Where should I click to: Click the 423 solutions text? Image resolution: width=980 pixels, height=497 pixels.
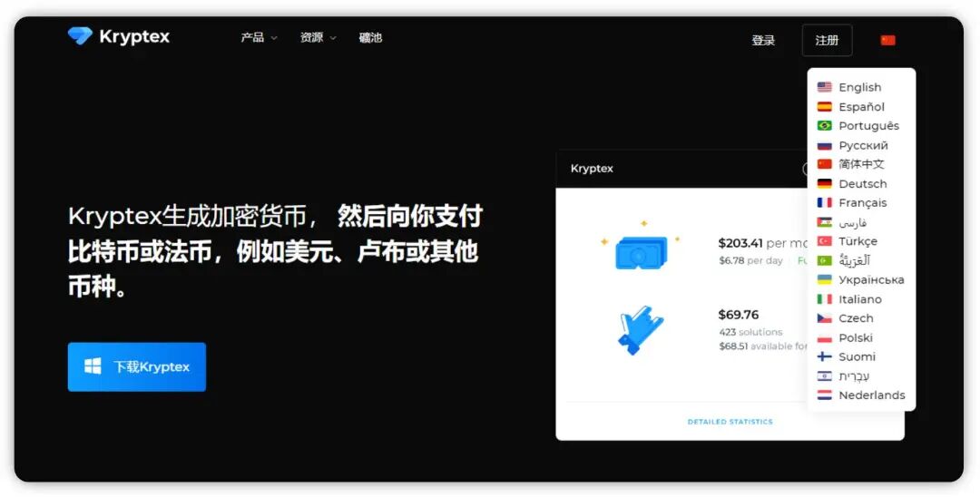point(750,332)
